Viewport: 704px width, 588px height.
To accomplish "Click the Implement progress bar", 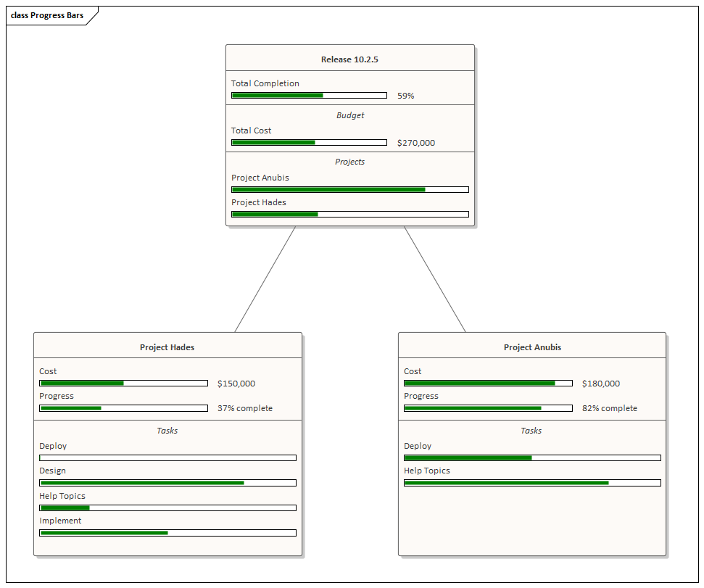I will tap(167, 532).
